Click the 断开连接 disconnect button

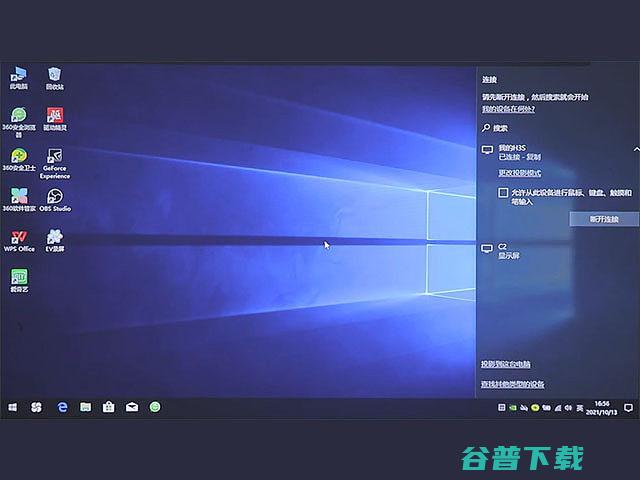604,219
